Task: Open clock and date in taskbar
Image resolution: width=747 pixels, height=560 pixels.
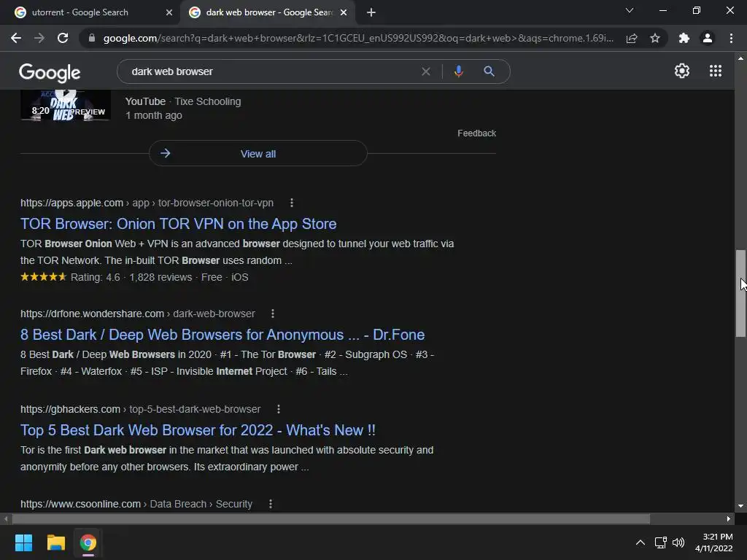Action: point(713,542)
